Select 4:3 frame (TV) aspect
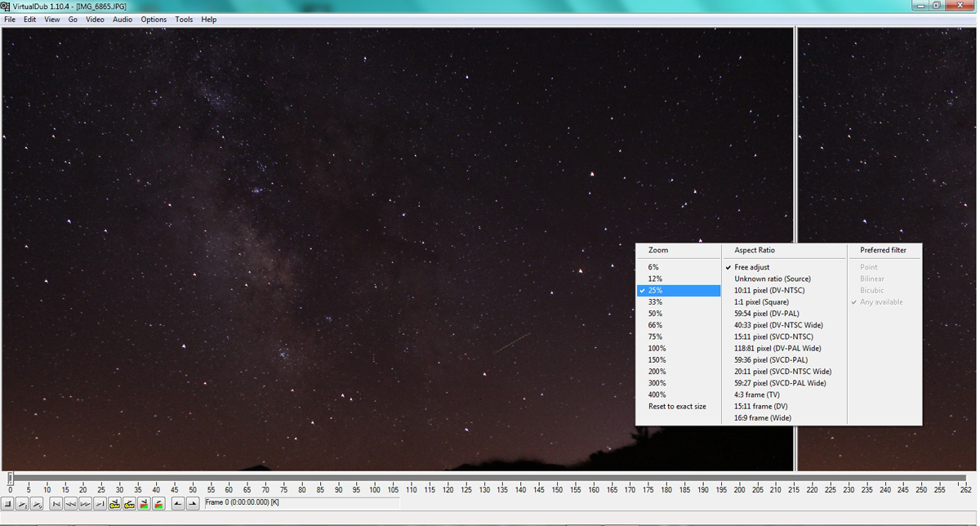980x526 pixels. [785, 394]
